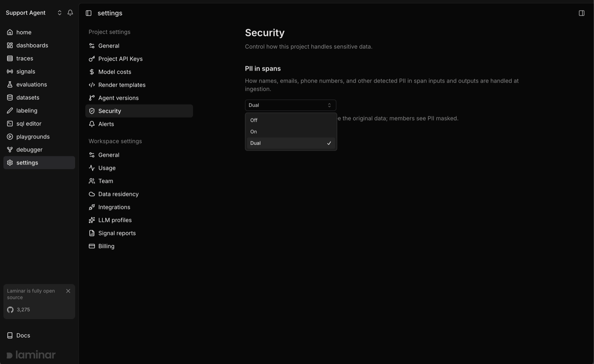Select the Off option
The image size is (594, 364).
(x=291, y=120)
